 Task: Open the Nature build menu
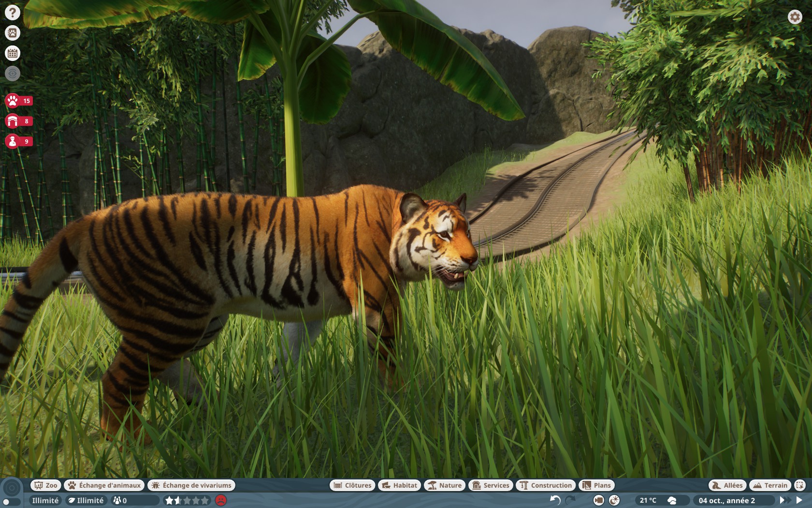445,485
